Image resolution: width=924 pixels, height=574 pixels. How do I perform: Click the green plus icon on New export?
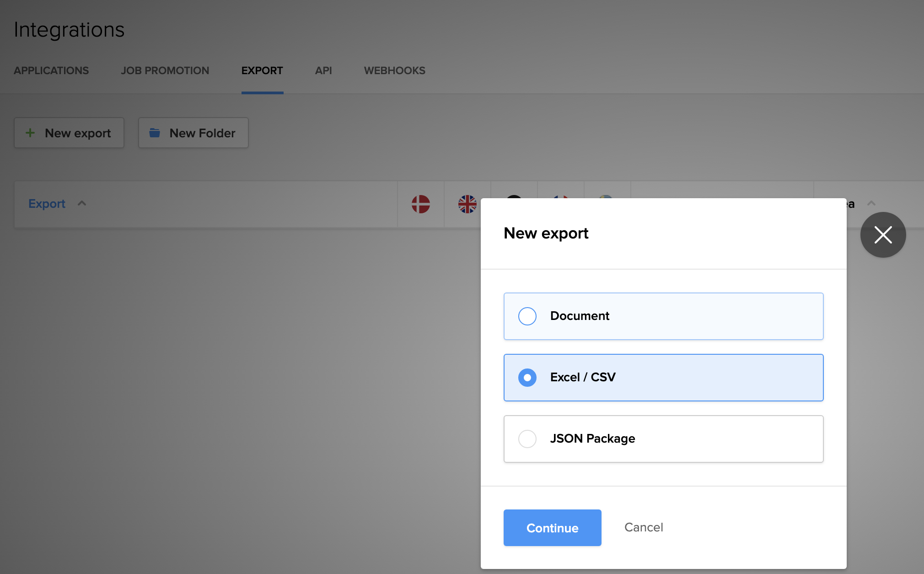pos(30,133)
